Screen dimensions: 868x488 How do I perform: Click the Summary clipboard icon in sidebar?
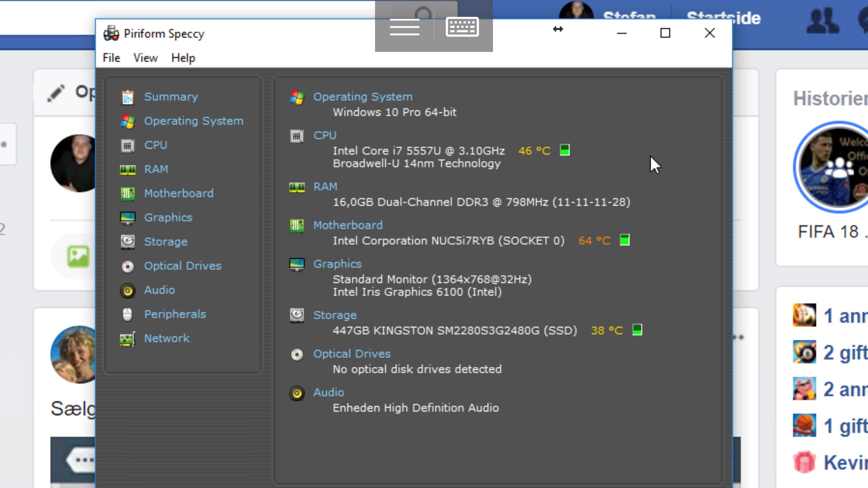(128, 97)
